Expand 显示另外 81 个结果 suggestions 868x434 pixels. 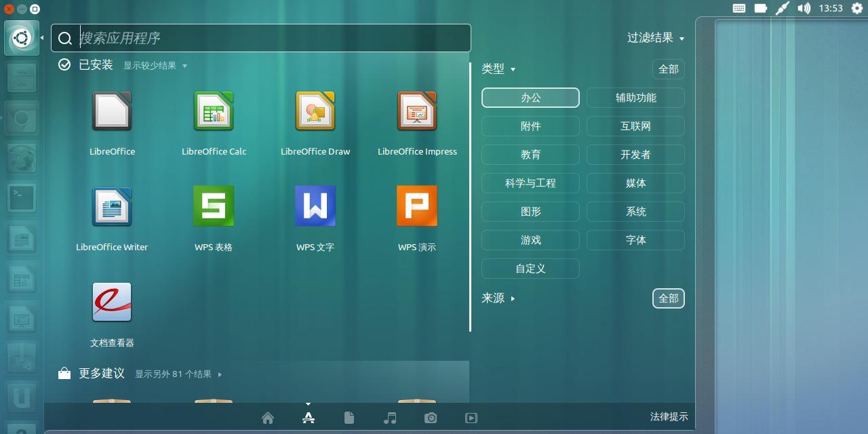point(178,374)
